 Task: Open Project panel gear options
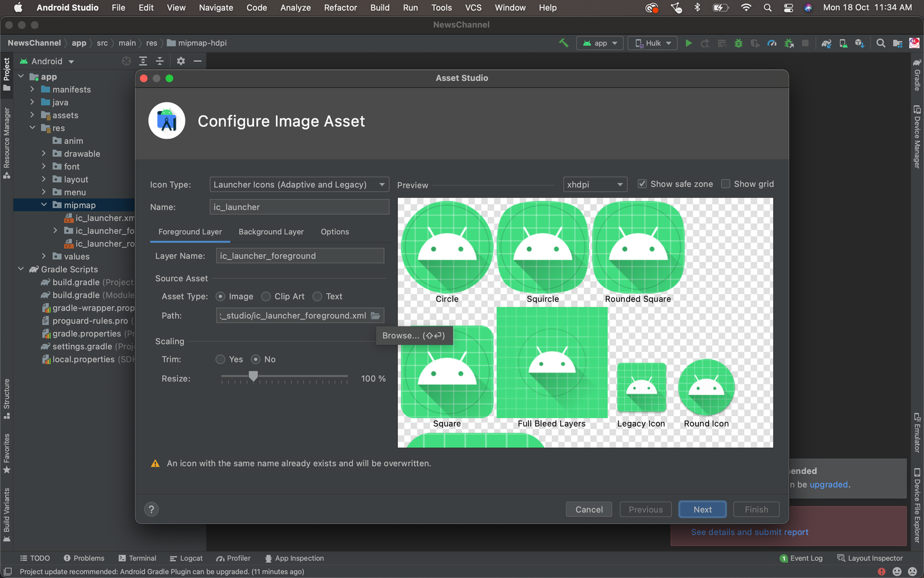181,61
